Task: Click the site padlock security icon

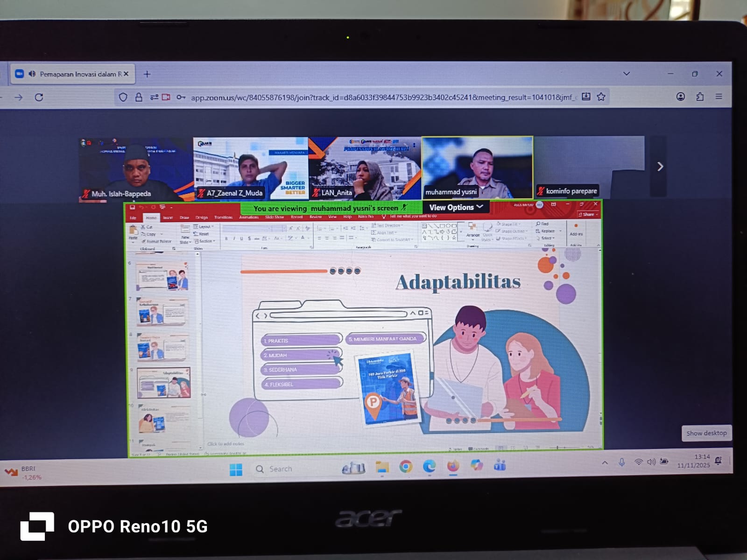Action: (x=139, y=97)
